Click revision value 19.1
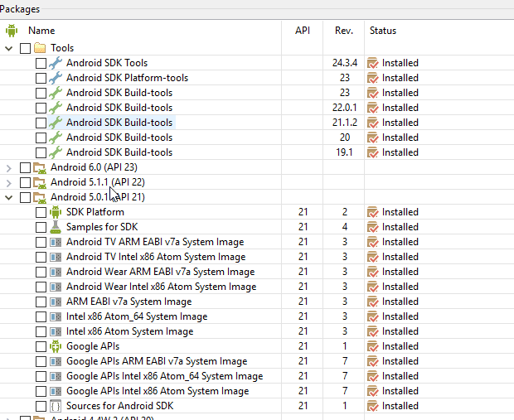514x420 pixels. click(344, 152)
